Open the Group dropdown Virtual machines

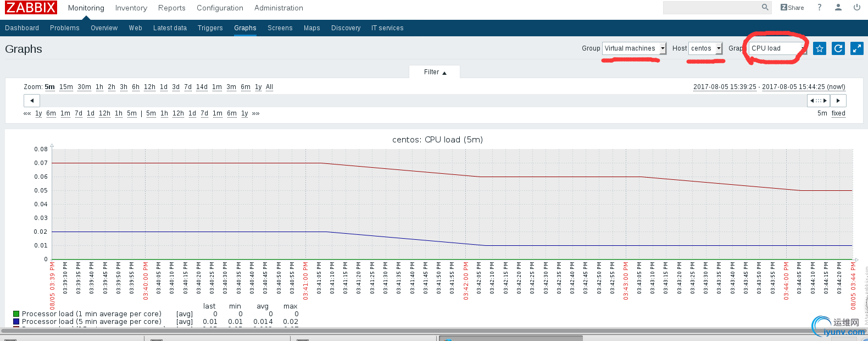(x=635, y=48)
